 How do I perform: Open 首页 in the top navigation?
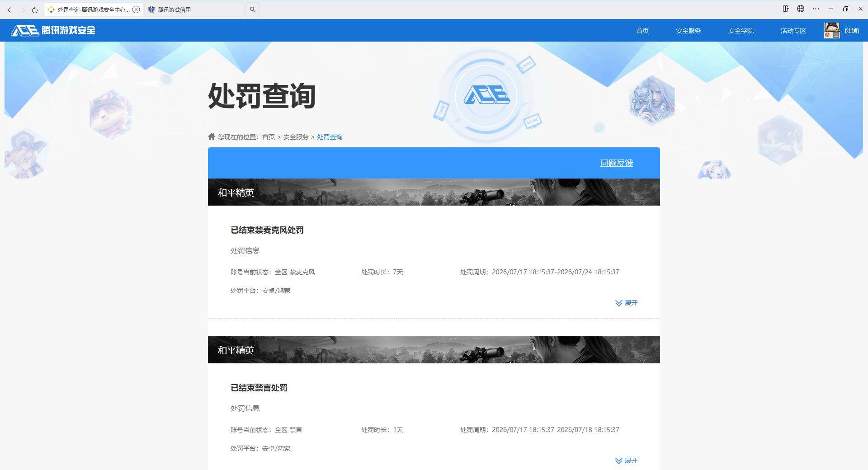click(x=642, y=31)
